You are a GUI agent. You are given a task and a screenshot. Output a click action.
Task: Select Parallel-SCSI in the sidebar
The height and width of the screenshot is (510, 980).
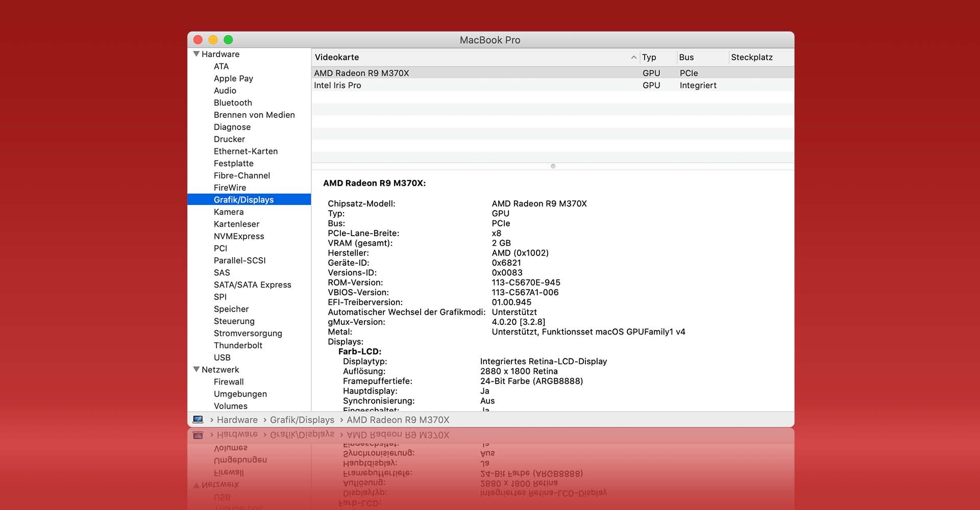pyautogui.click(x=239, y=260)
